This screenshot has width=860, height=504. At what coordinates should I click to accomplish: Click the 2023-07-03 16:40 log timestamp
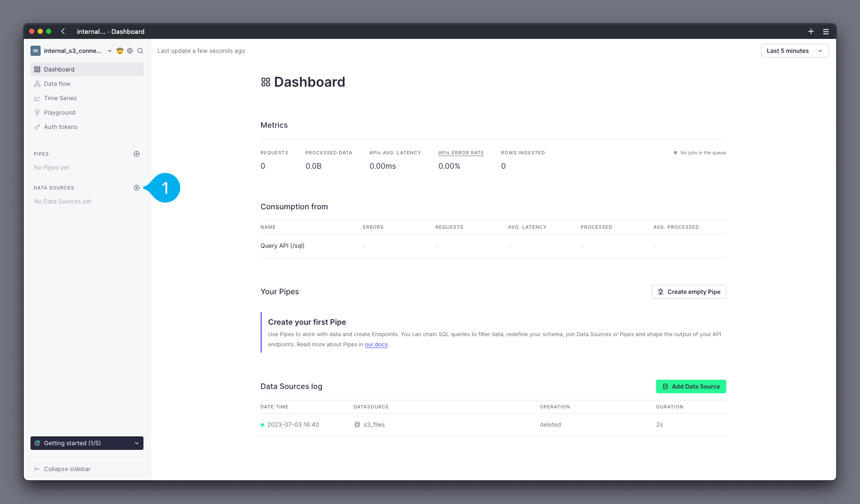(293, 425)
